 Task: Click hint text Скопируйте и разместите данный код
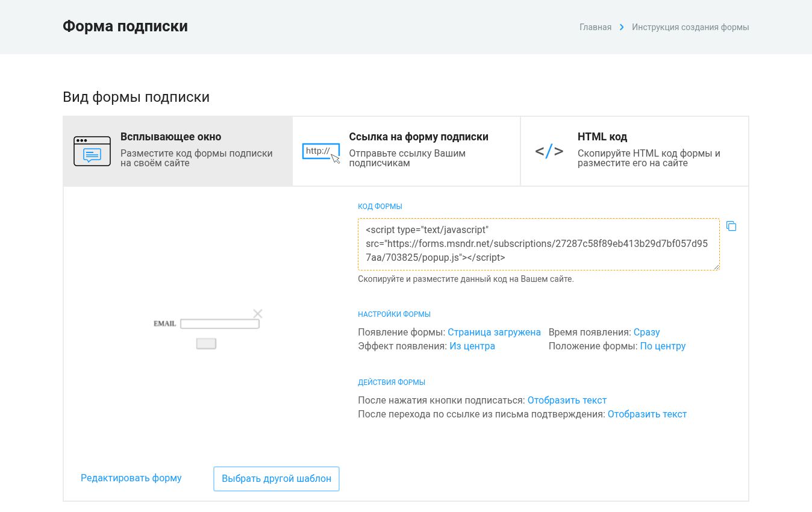466,279
